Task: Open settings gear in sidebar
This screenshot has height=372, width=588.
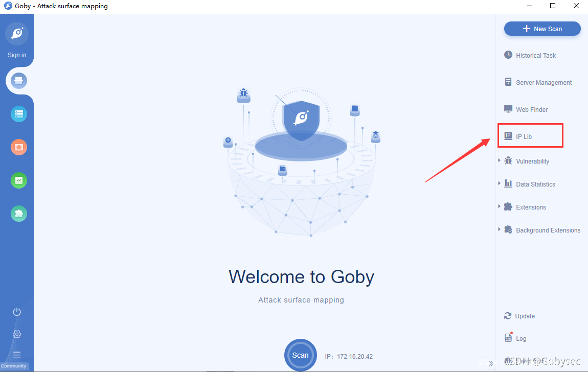Action: 17,334
